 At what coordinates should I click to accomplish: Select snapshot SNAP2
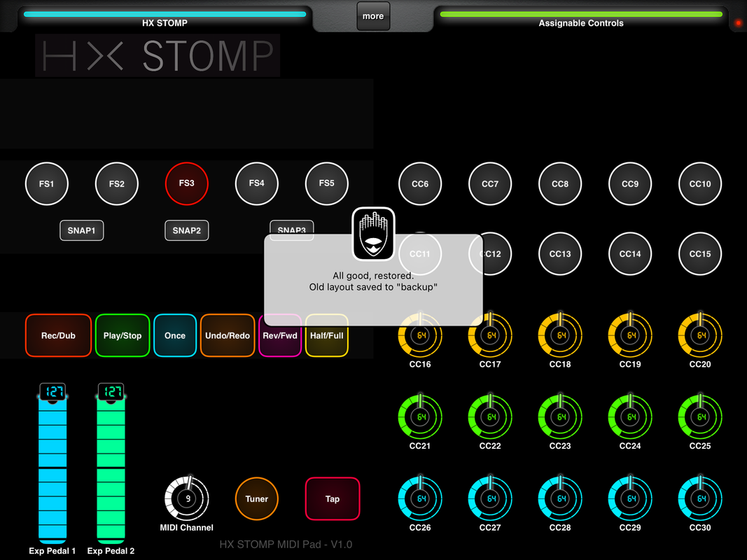point(187,230)
